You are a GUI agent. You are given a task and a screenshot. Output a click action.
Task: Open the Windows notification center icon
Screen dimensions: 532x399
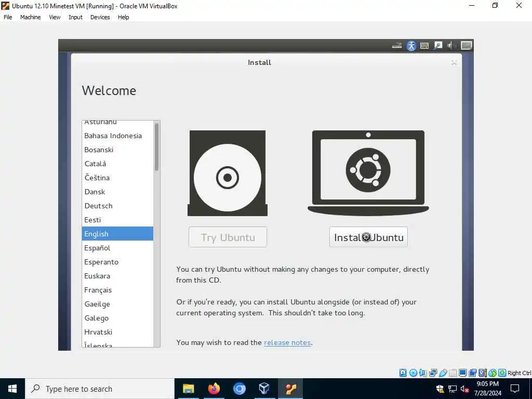coord(515,389)
